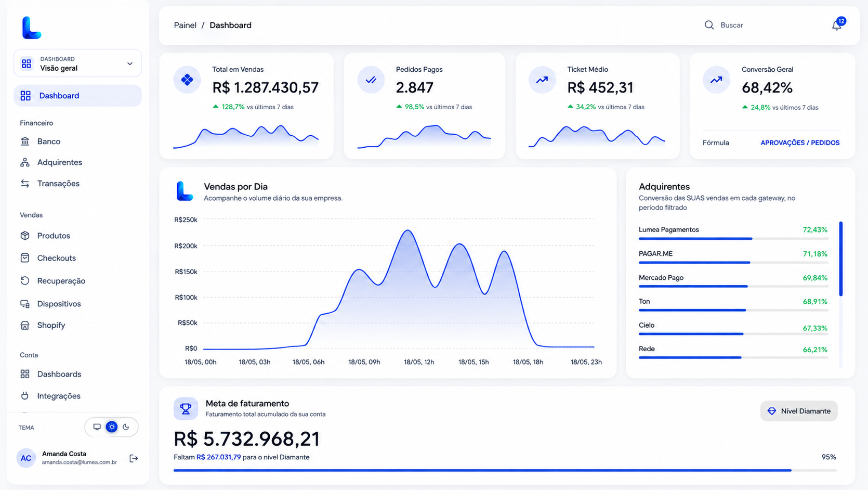The image size is (868, 490).
Task: Click the Painel breadcrumb link
Action: 185,25
